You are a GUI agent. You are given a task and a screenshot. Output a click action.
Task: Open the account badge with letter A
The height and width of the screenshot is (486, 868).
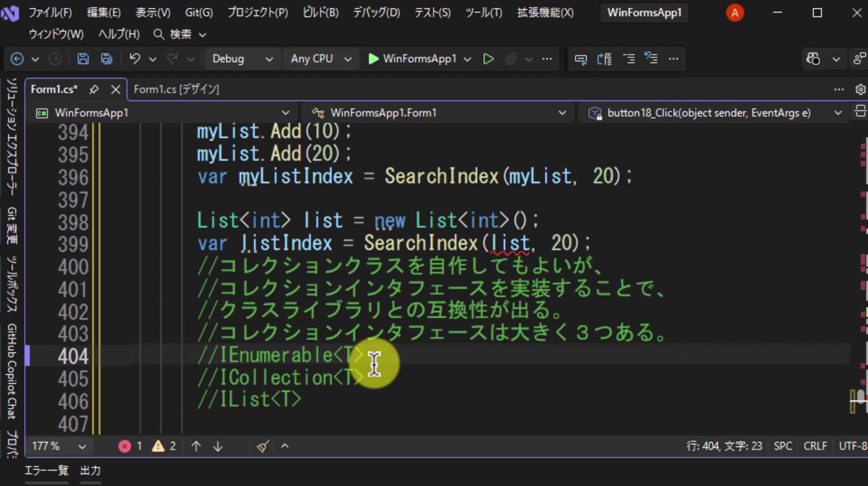[735, 13]
